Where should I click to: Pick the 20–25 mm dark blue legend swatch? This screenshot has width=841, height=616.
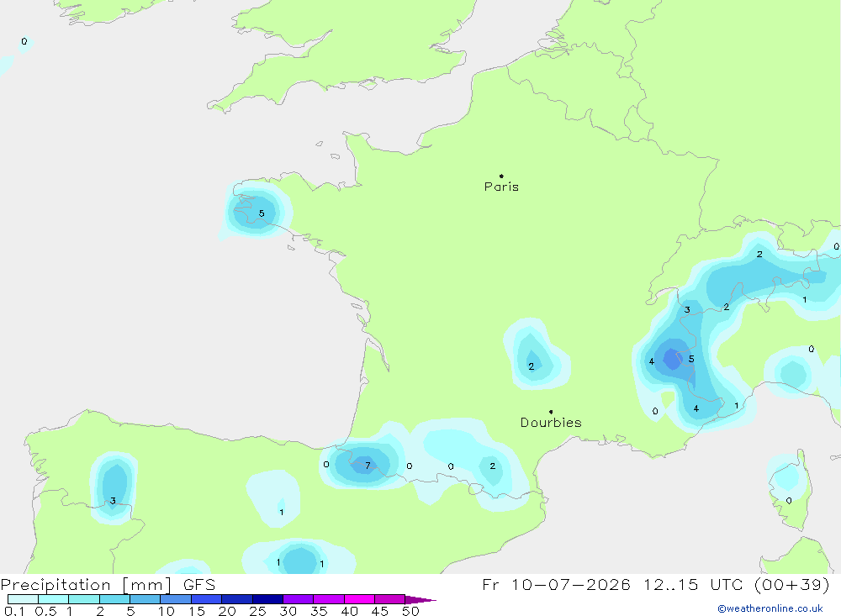pyautogui.click(x=237, y=599)
